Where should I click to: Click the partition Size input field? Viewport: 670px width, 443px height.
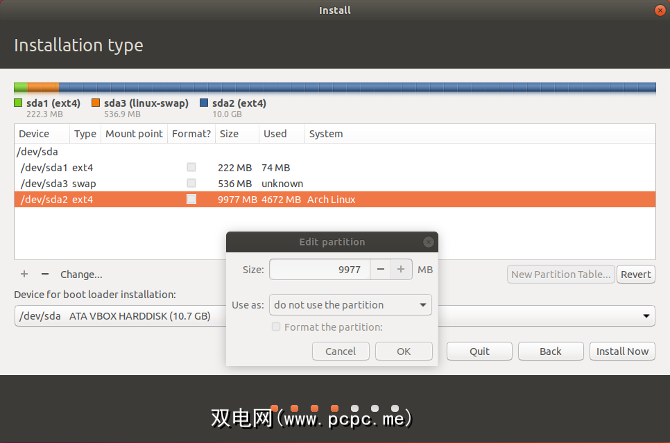320,269
